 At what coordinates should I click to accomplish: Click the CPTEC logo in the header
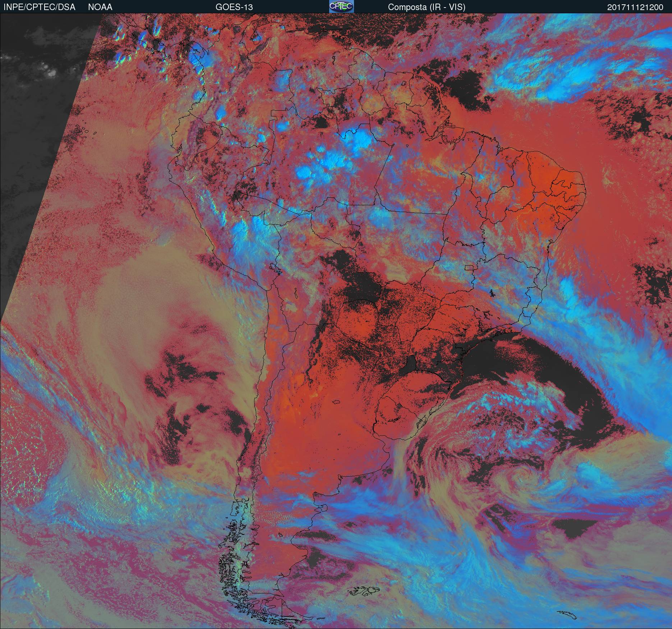(x=341, y=6)
